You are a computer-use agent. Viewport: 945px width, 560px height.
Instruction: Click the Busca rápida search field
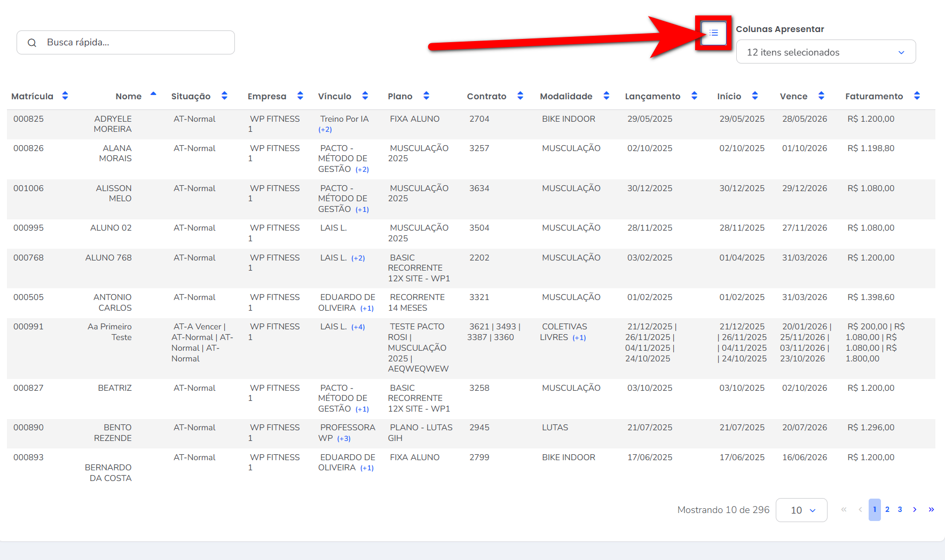(133, 43)
